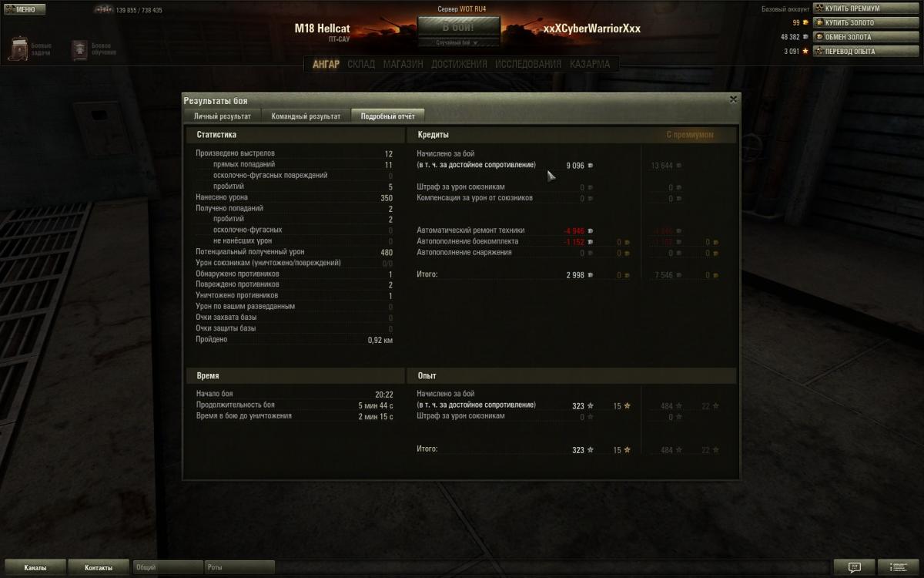924x578 pixels.
Task: Switch to the Личный результат tab
Action: [x=223, y=116]
